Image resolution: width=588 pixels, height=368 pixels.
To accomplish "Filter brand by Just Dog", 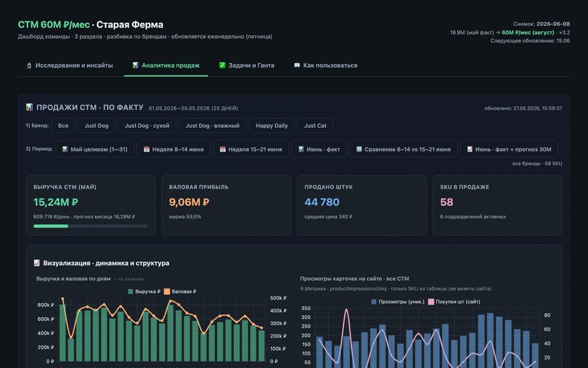I will 96,125.
